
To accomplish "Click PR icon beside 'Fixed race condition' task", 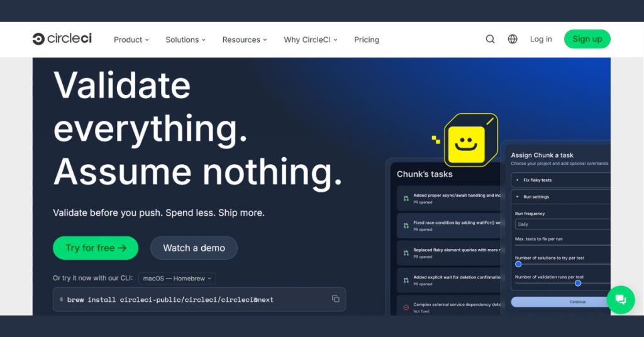I will pyautogui.click(x=406, y=226).
